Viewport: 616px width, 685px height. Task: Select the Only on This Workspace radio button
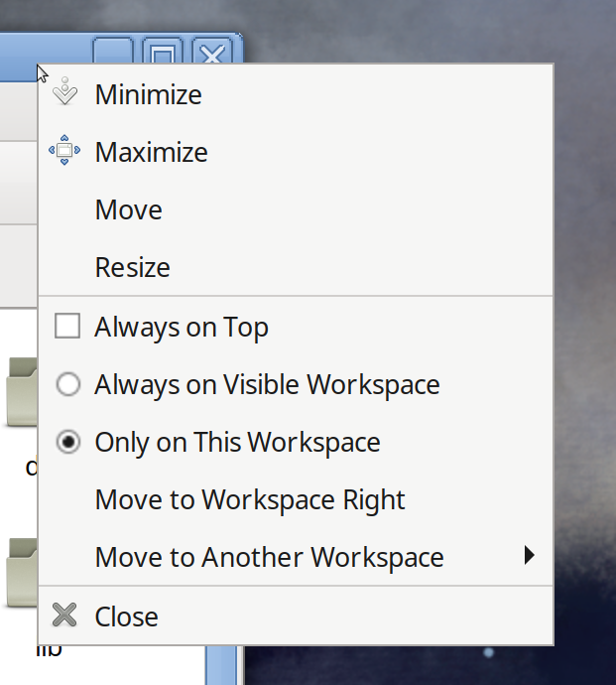coord(68,442)
